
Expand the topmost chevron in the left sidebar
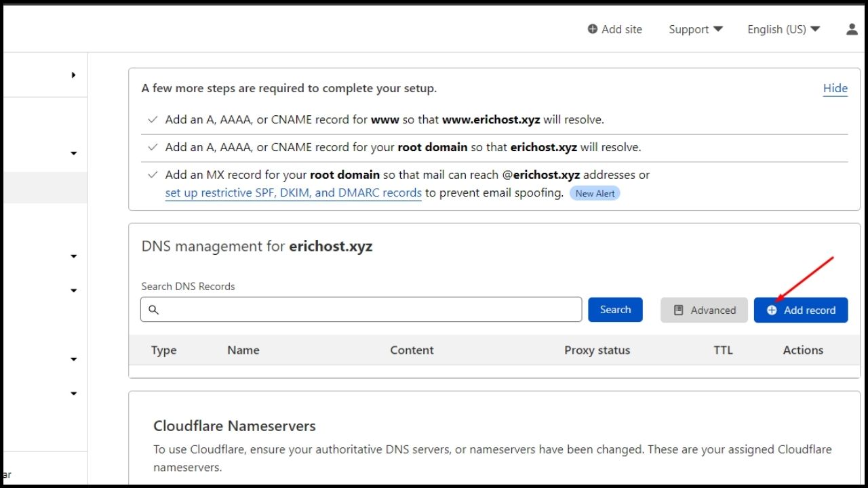(73, 153)
